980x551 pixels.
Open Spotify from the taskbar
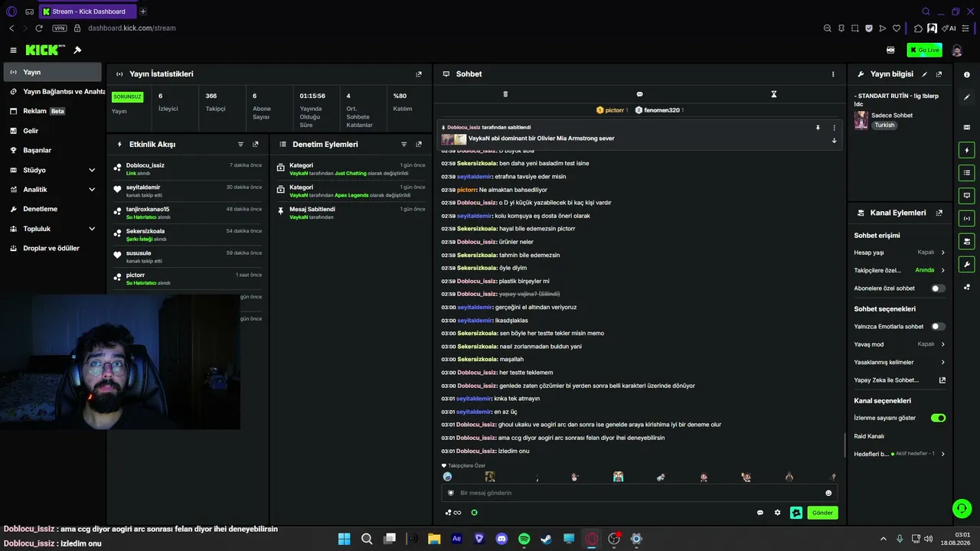(x=524, y=539)
